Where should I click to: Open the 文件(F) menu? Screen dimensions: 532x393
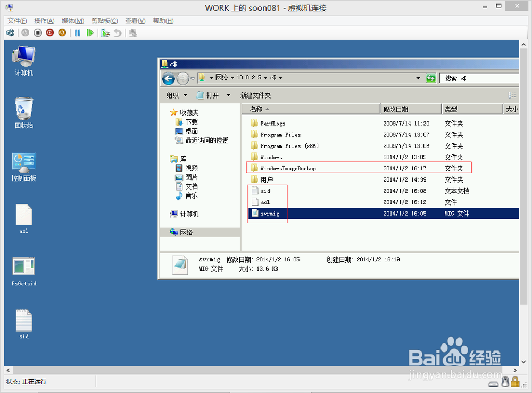click(x=17, y=21)
